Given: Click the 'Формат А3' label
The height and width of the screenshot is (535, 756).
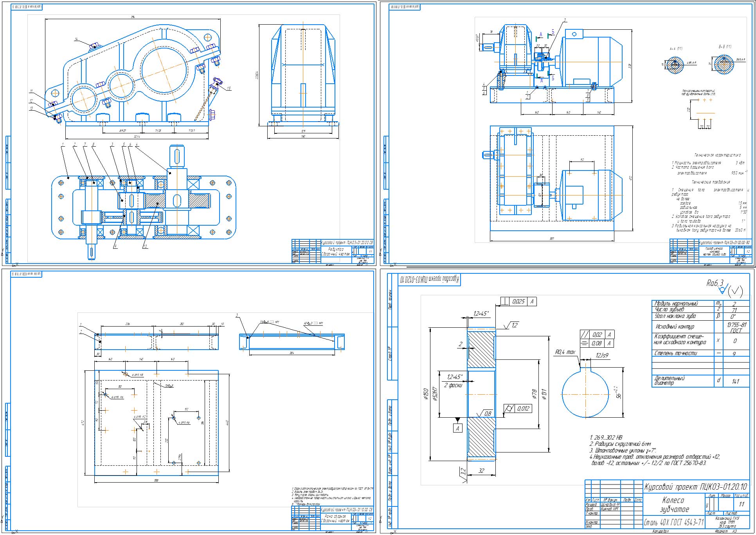Looking at the screenshot, I should pyautogui.click(x=725, y=531).
